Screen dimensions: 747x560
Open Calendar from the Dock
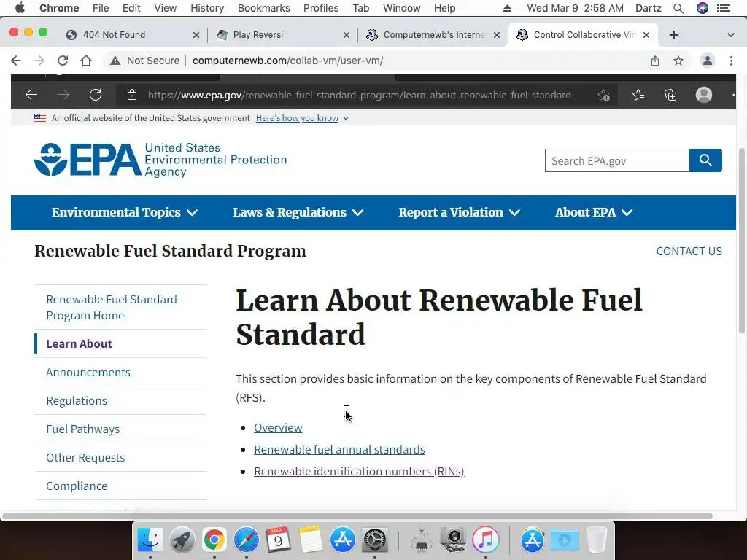(x=278, y=540)
